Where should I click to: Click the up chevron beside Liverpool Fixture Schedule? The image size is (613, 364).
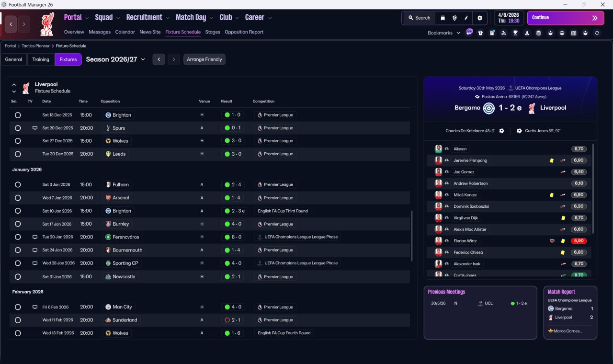tap(14, 85)
